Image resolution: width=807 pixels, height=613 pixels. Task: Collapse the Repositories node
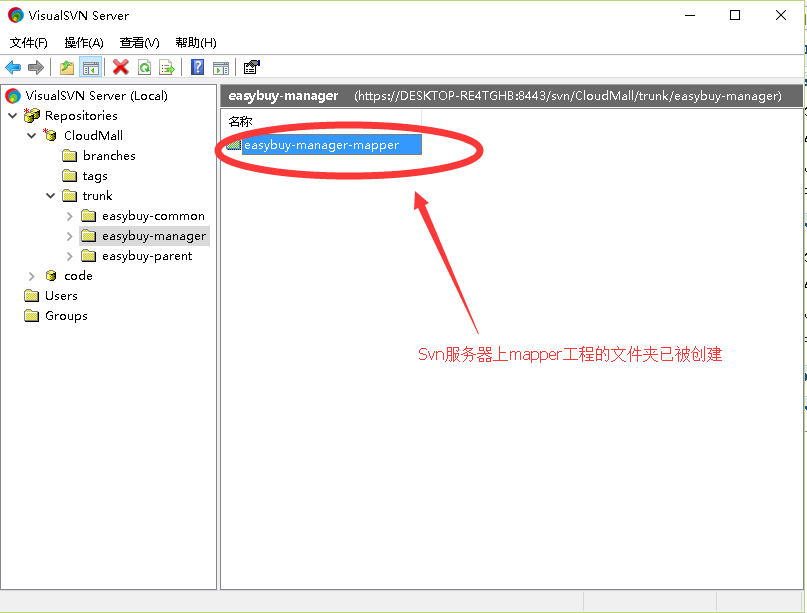tap(13, 116)
